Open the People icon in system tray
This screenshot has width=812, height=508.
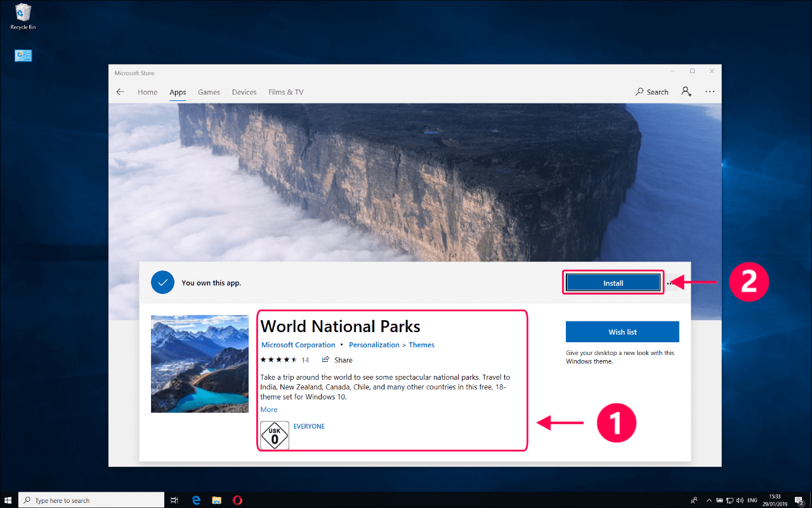[x=695, y=500]
